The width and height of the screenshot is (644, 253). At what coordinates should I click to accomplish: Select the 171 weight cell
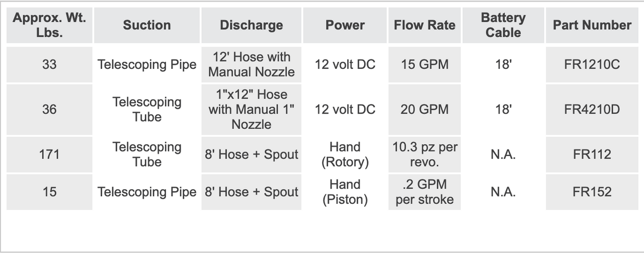tap(49, 154)
